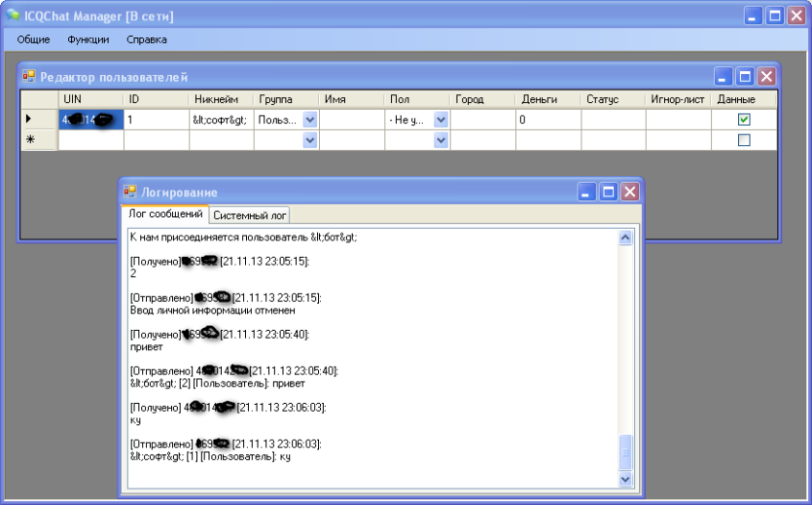
Task: Uncheck the Данные checkbox in first row
Action: pos(744,120)
